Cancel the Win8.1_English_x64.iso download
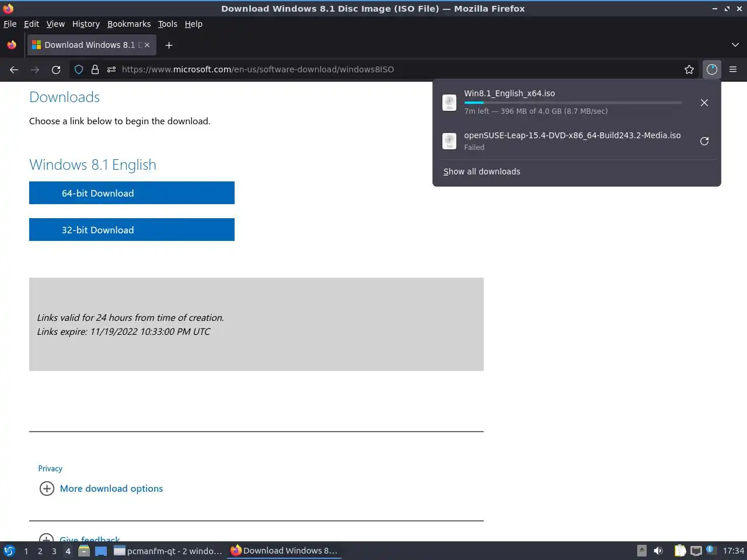Screen dimensions: 747x560 coord(704,103)
